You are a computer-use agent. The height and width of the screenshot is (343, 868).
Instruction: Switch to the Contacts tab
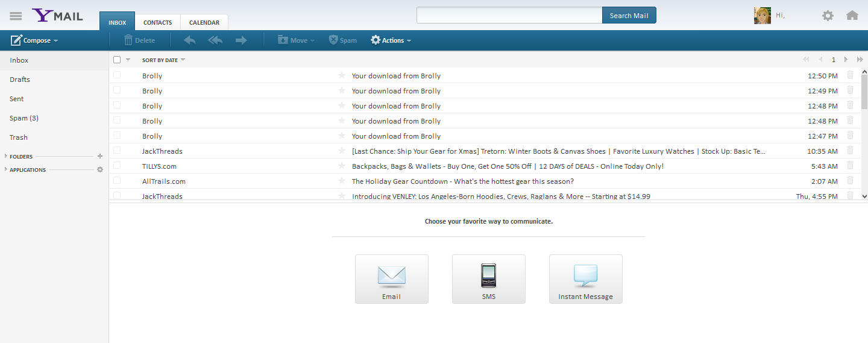pos(157,22)
